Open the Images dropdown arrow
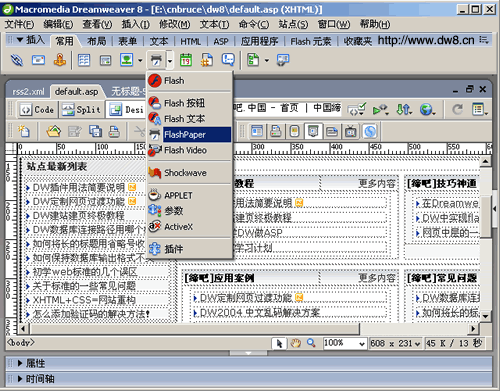This screenshot has height=391, width=500. pos(140,61)
